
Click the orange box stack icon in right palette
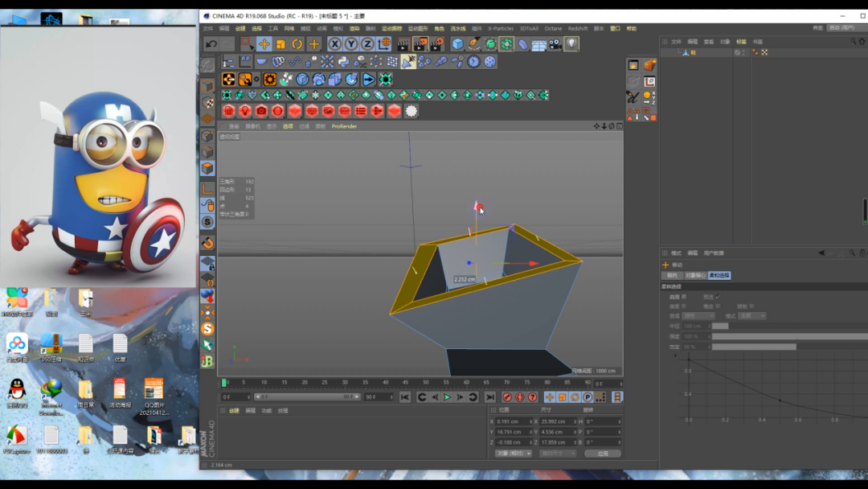coord(649,65)
